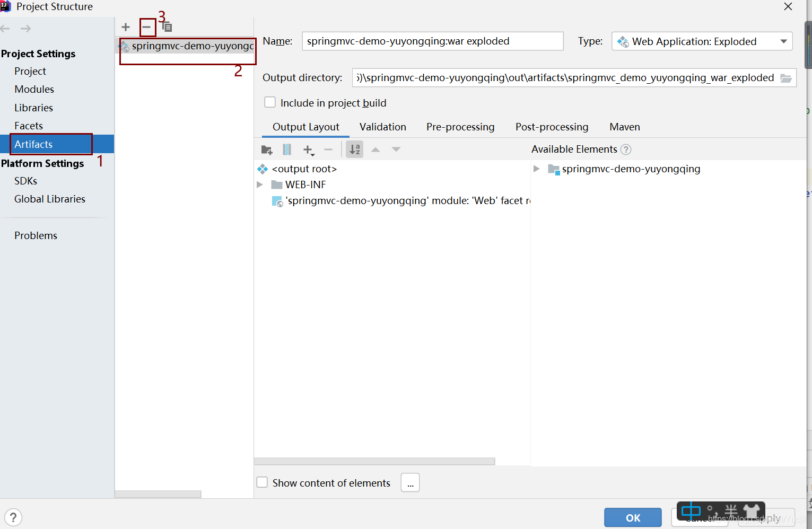
Task: Select Artifacts in sidebar
Action: 57,144
